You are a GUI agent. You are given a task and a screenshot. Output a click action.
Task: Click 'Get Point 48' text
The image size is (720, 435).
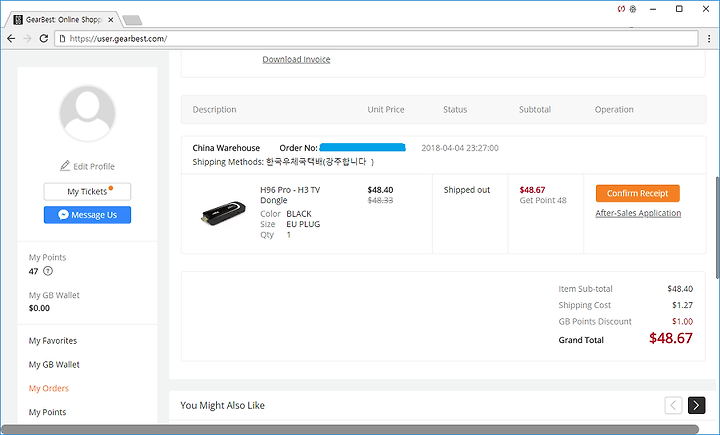(543, 200)
